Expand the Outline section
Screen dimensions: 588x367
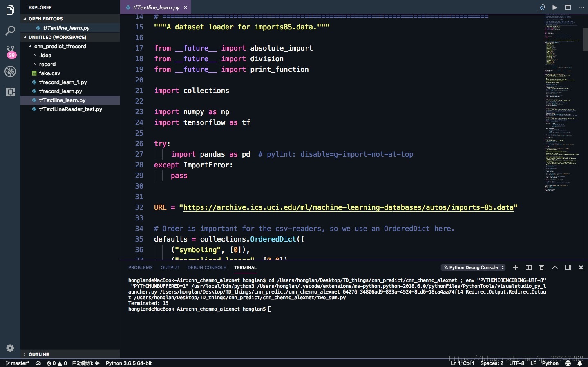tap(70, 354)
